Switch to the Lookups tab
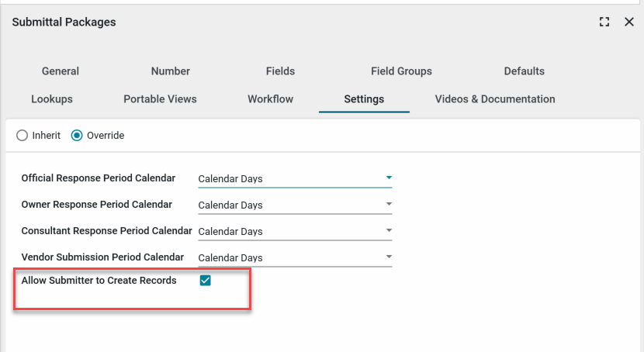 pos(52,99)
